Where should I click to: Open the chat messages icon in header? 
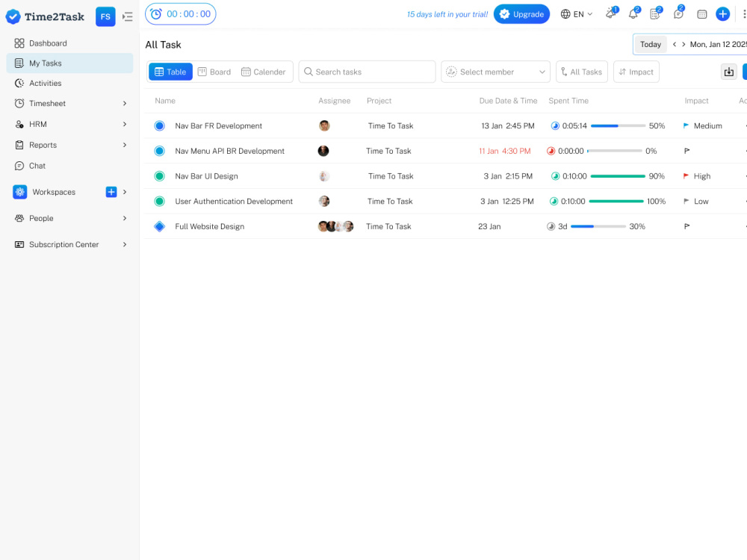tap(678, 13)
